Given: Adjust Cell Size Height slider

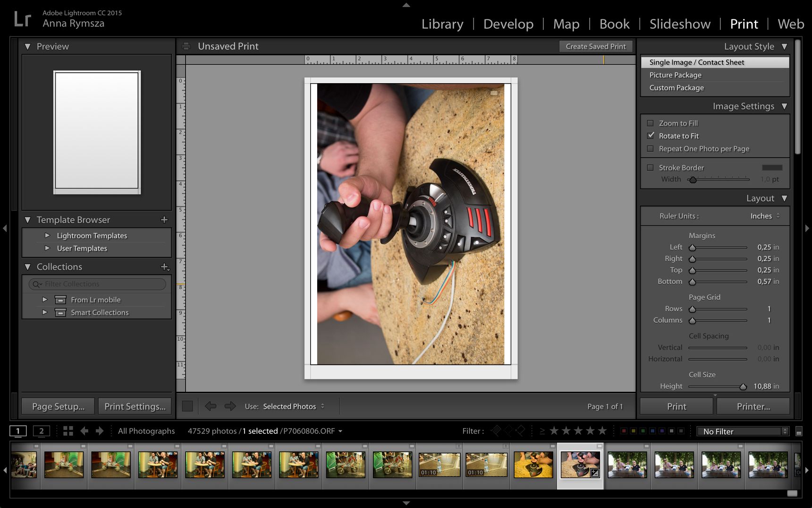Looking at the screenshot, I should click(x=743, y=387).
